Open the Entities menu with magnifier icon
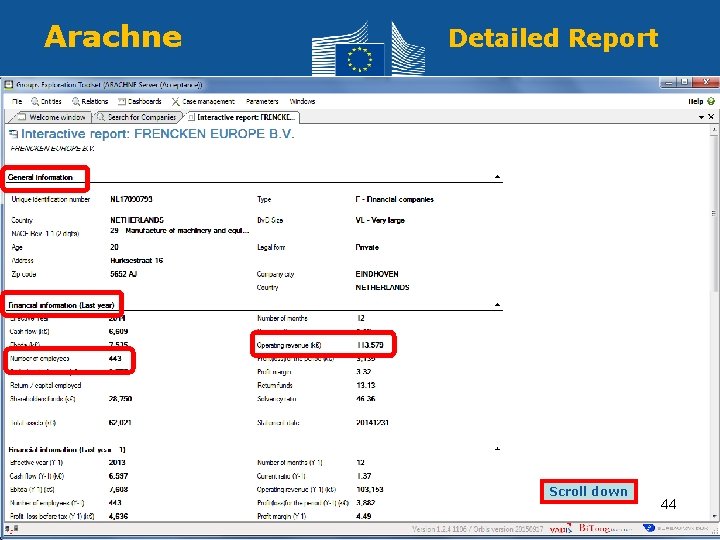Image resolution: width=720 pixels, height=540 pixels. [x=46, y=101]
